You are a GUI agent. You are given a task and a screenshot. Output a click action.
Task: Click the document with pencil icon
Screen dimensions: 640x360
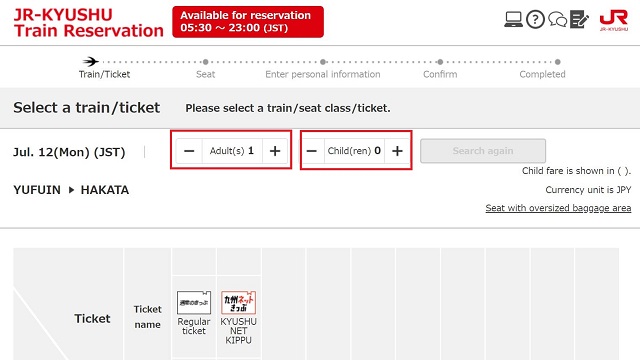580,19
